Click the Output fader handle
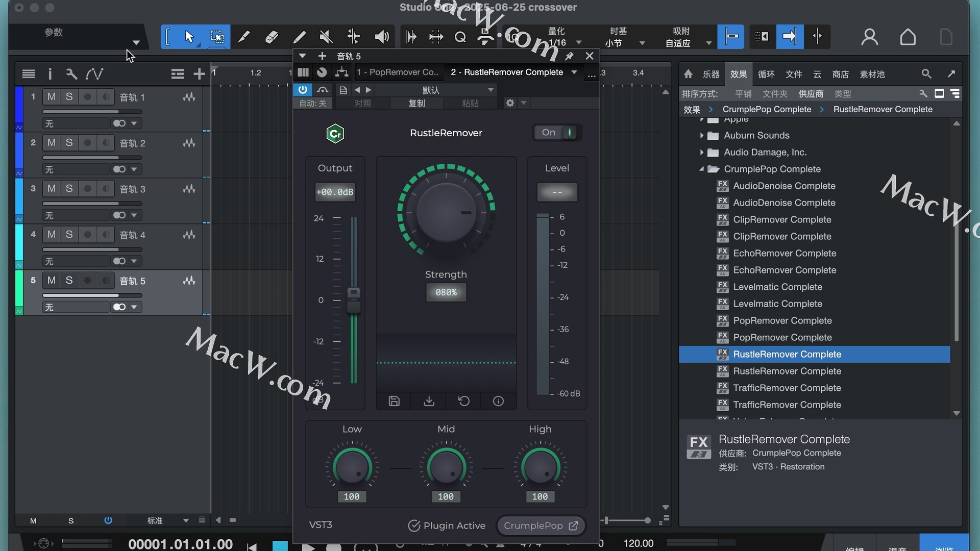980x551 pixels. tap(354, 300)
